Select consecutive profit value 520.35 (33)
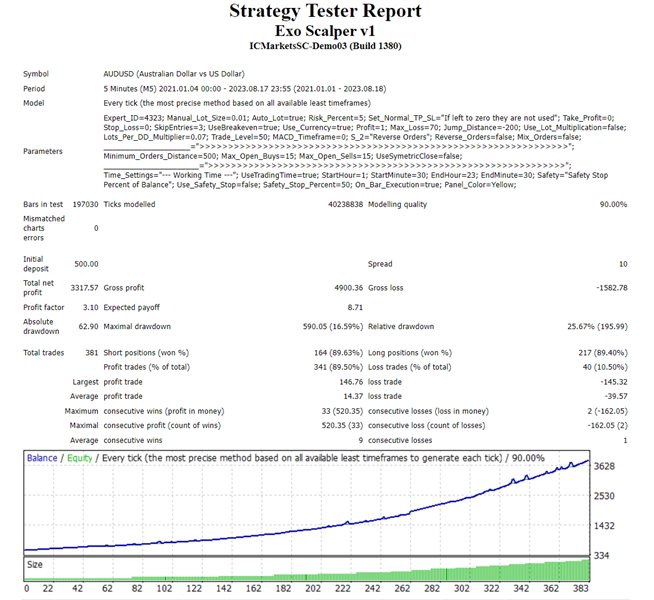The width and height of the screenshot is (654, 600). tap(342, 425)
